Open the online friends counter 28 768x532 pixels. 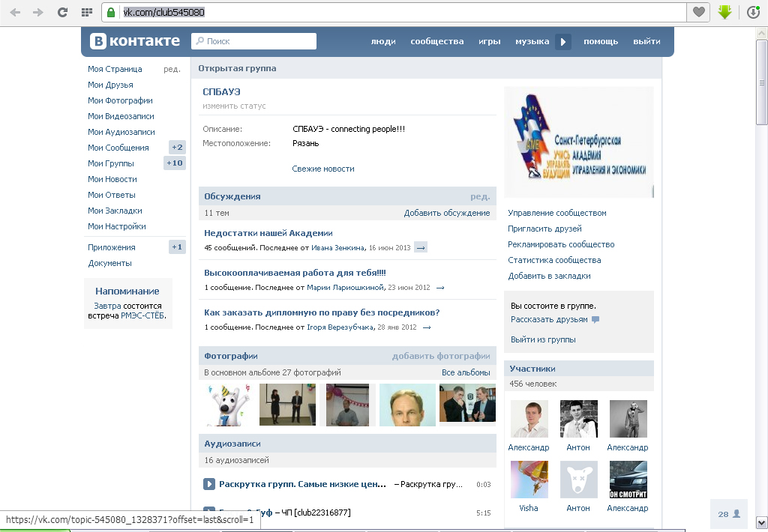click(729, 514)
